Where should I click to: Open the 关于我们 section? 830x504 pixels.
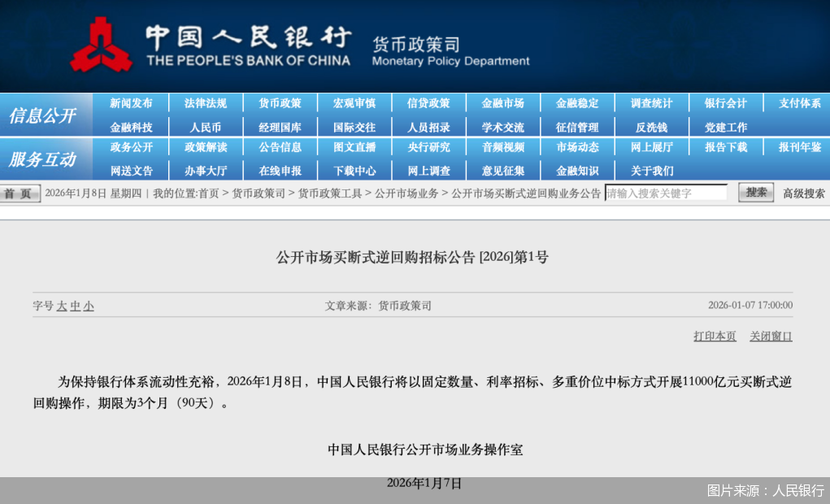[652, 169]
